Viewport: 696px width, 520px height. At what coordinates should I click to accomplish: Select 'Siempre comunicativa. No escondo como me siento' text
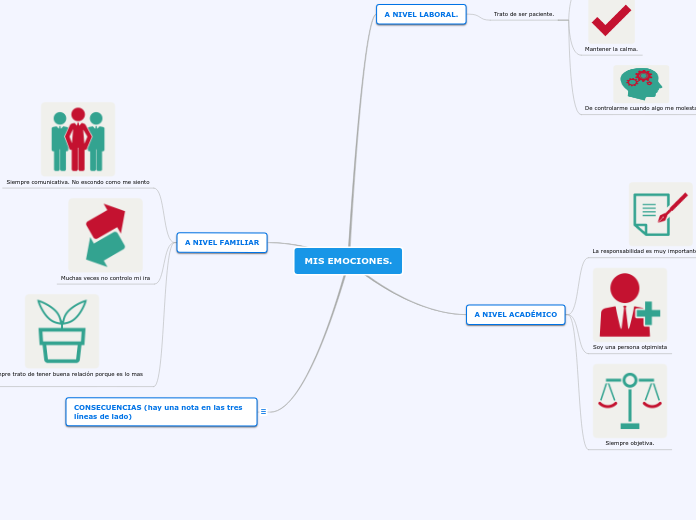78,182
